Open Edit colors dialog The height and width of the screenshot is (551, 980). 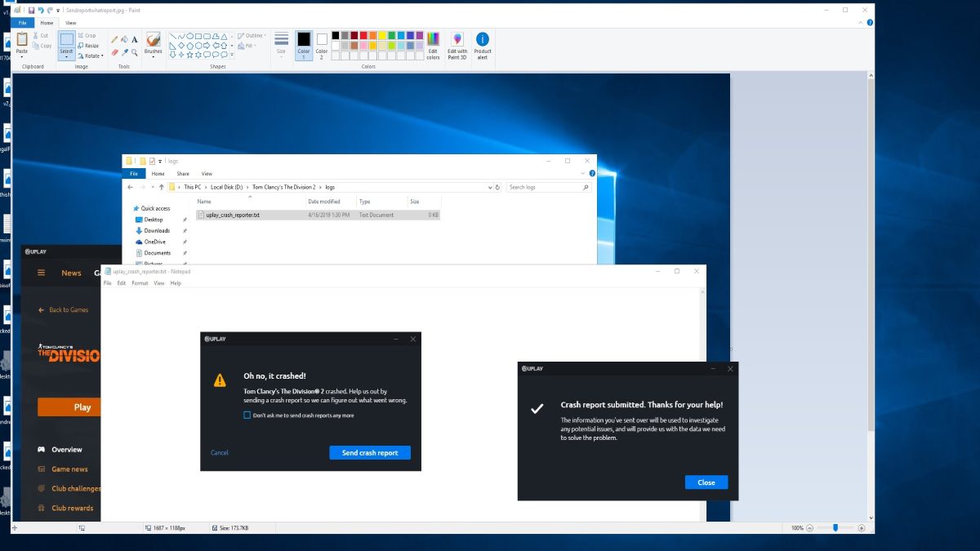[x=433, y=46]
